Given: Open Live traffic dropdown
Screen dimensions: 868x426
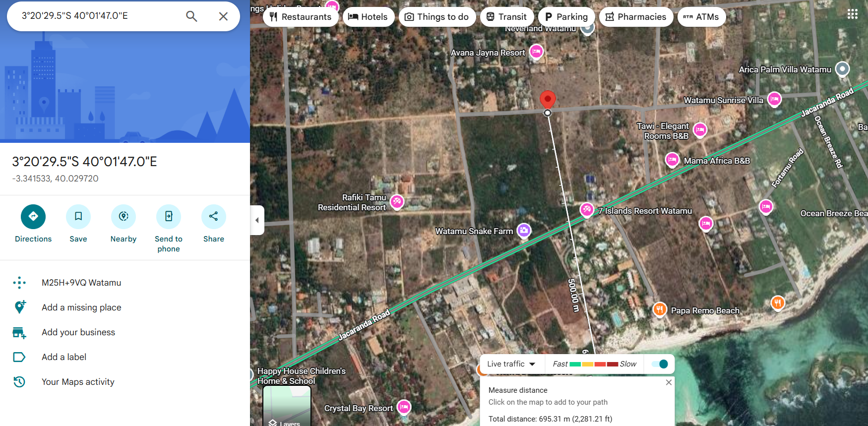Looking at the screenshot, I should (x=511, y=364).
